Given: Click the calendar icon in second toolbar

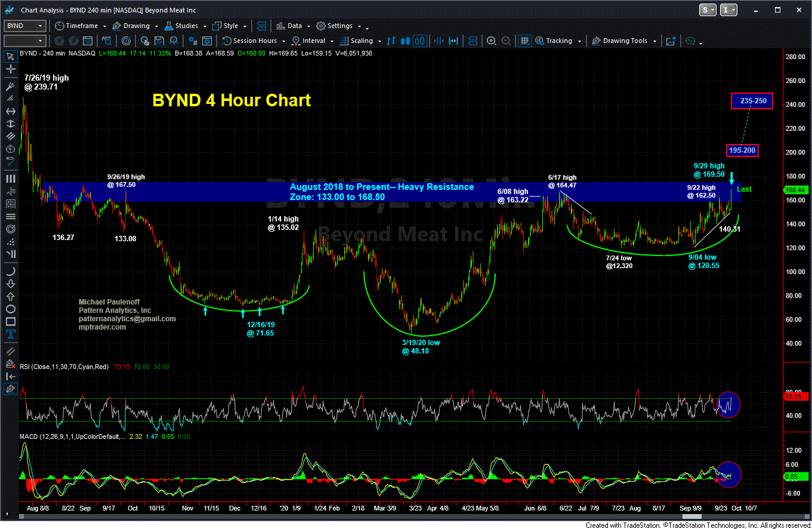Looking at the screenshot, I should (88, 41).
